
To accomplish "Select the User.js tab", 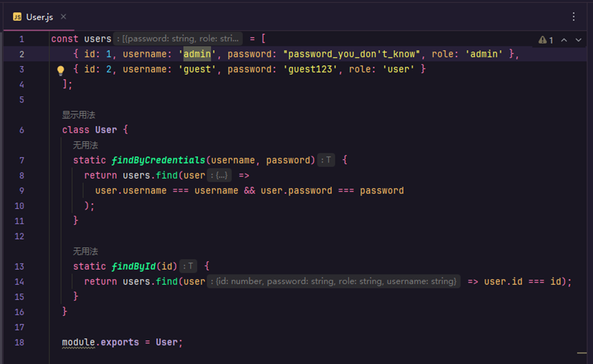I will pos(40,17).
